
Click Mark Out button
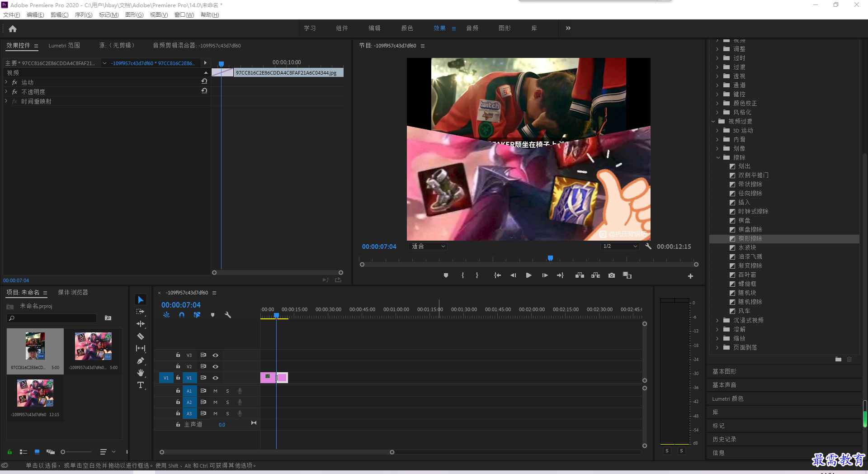click(x=477, y=275)
